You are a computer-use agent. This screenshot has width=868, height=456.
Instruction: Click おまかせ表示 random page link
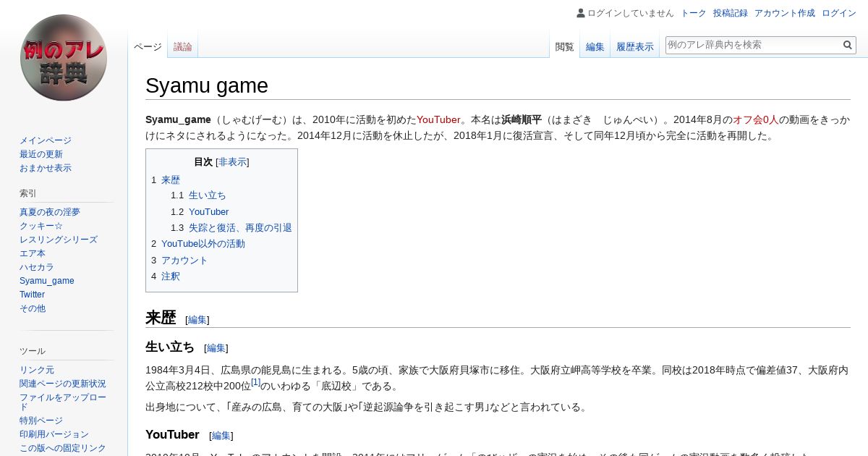coord(46,168)
